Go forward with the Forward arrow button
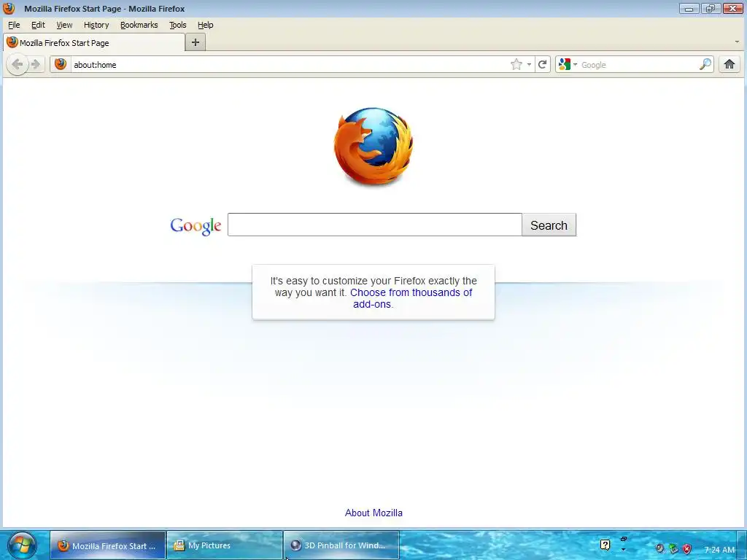This screenshot has width=747, height=560. pos(36,64)
